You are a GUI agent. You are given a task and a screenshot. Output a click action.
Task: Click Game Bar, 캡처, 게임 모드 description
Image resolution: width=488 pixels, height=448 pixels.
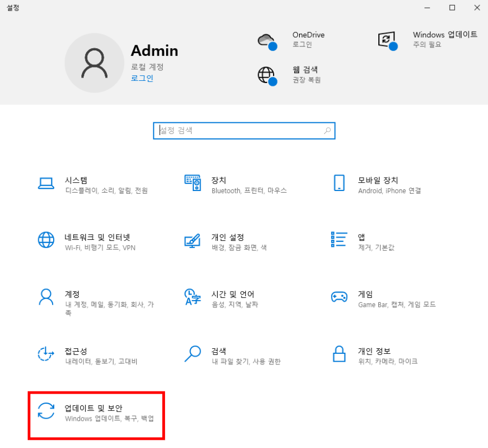[x=397, y=305]
